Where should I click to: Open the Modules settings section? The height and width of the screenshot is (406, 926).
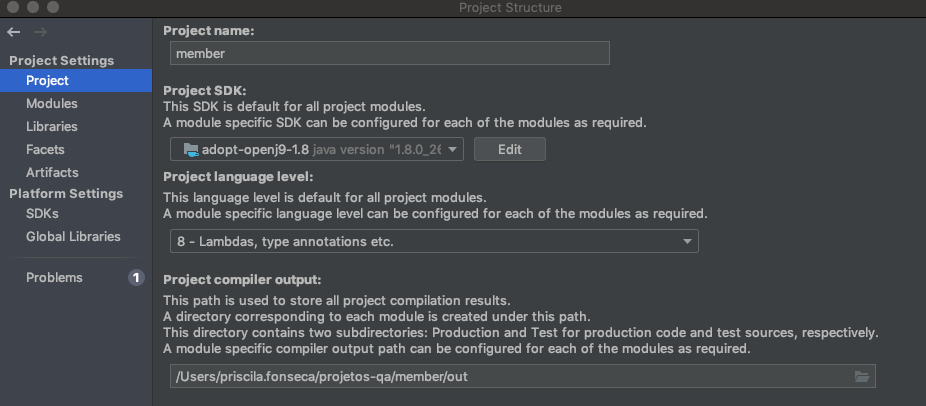pos(52,103)
